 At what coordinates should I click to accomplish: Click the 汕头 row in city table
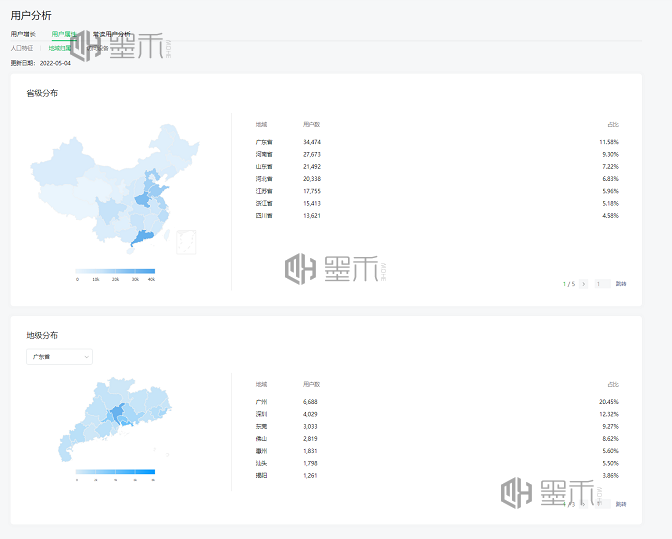pos(437,463)
